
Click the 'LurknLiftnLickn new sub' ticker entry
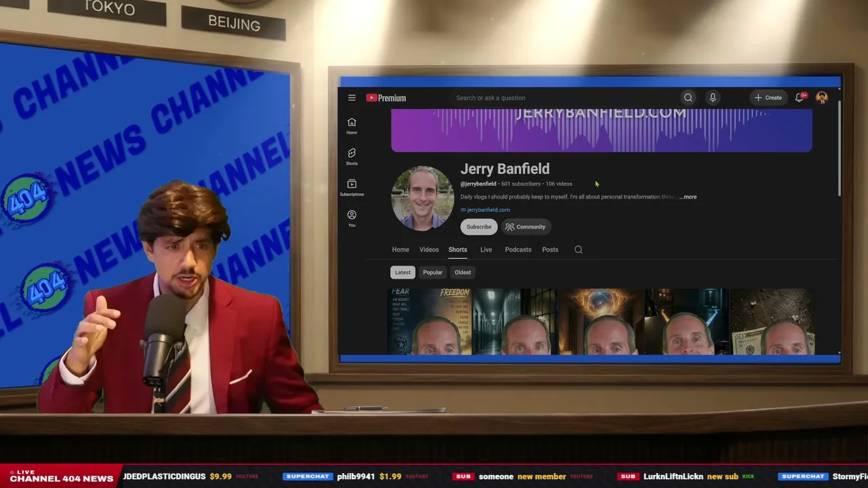(687, 476)
